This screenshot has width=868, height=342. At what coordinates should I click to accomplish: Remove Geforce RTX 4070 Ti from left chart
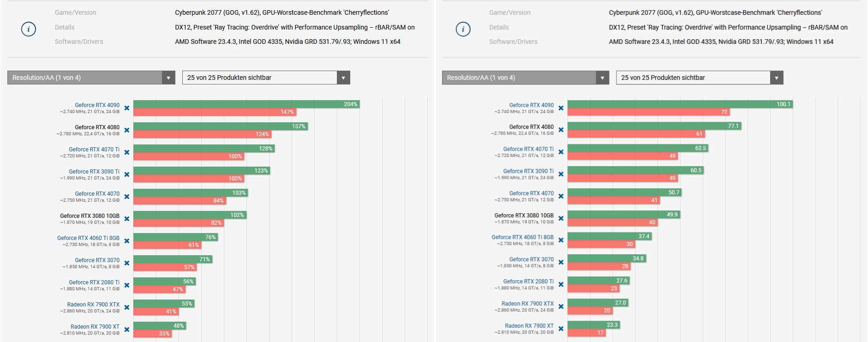click(x=127, y=152)
